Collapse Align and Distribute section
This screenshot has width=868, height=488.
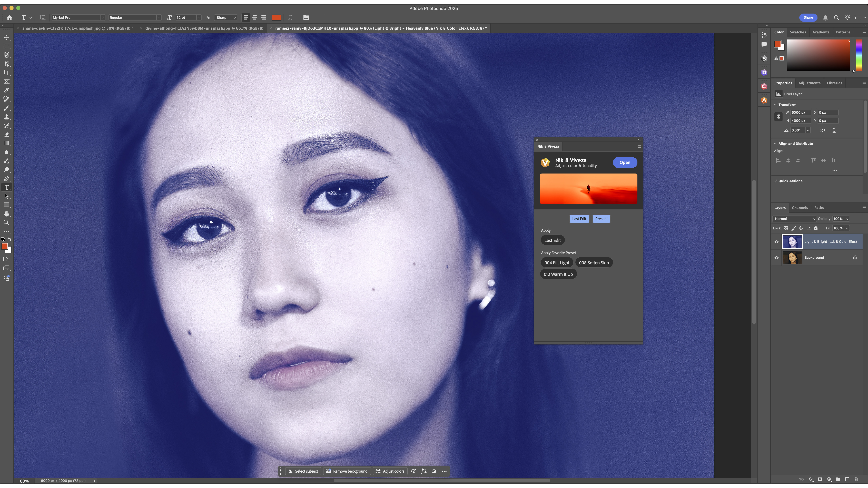[775, 144]
